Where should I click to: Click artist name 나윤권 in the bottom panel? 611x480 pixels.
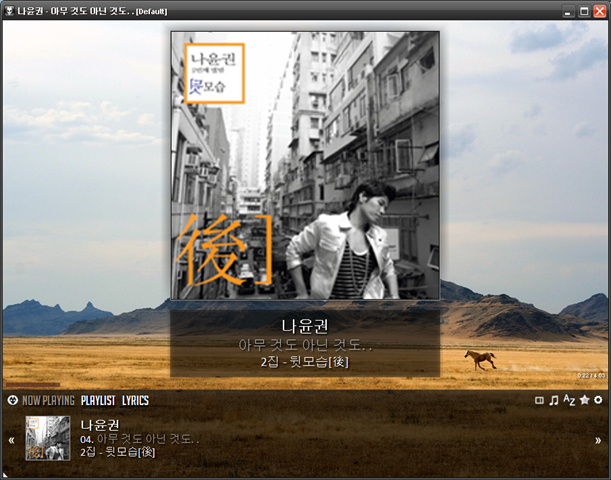tap(100, 425)
